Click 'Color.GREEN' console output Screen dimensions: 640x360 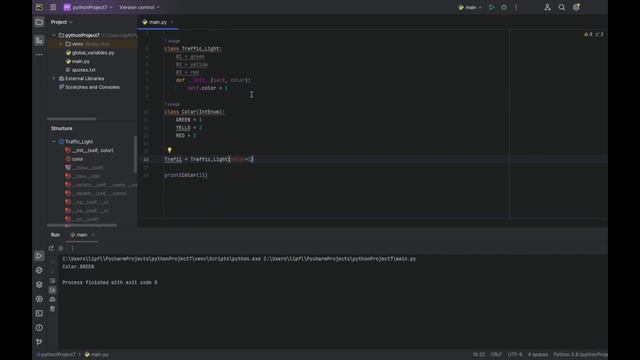[x=78, y=267]
